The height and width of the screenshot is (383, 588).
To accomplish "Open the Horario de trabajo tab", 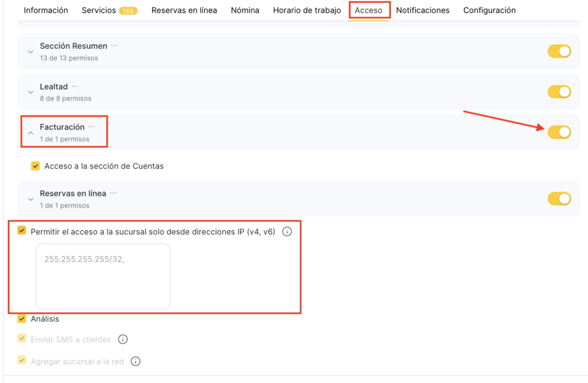I will (307, 10).
